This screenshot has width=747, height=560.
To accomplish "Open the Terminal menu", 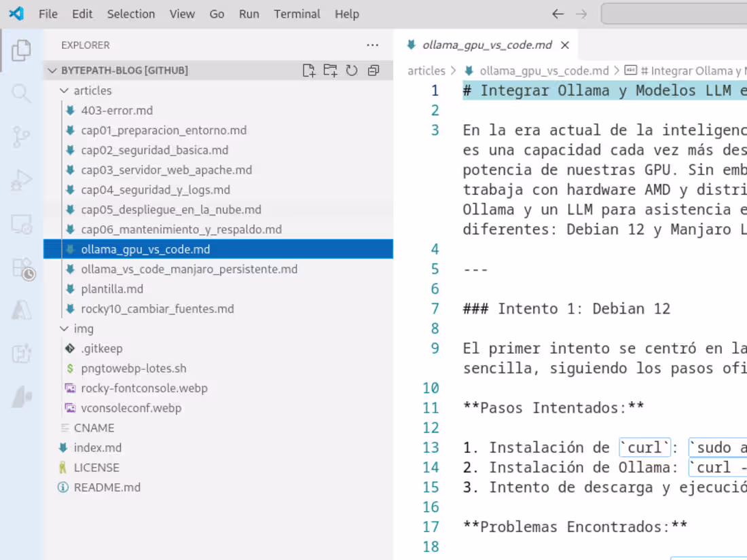I will click(297, 14).
